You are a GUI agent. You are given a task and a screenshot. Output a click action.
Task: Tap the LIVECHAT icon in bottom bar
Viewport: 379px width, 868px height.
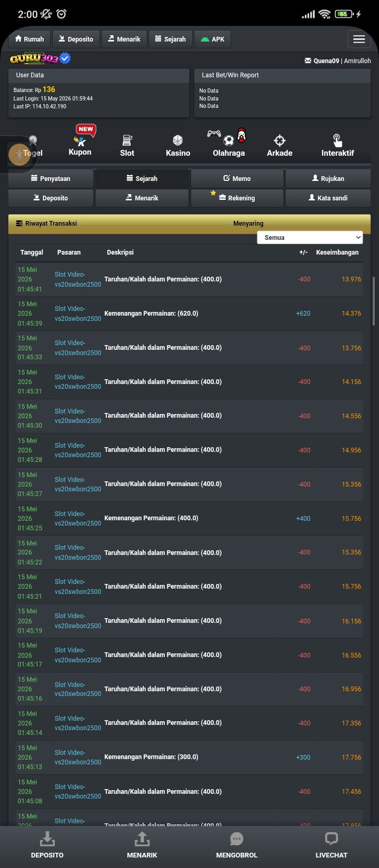tap(331, 839)
